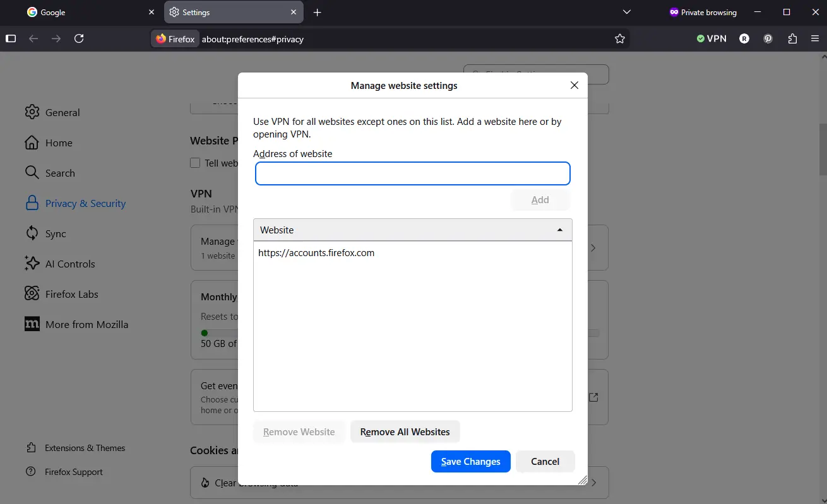Click General gear icon in sidebar
Viewport: 827px width, 504px height.
pos(32,112)
